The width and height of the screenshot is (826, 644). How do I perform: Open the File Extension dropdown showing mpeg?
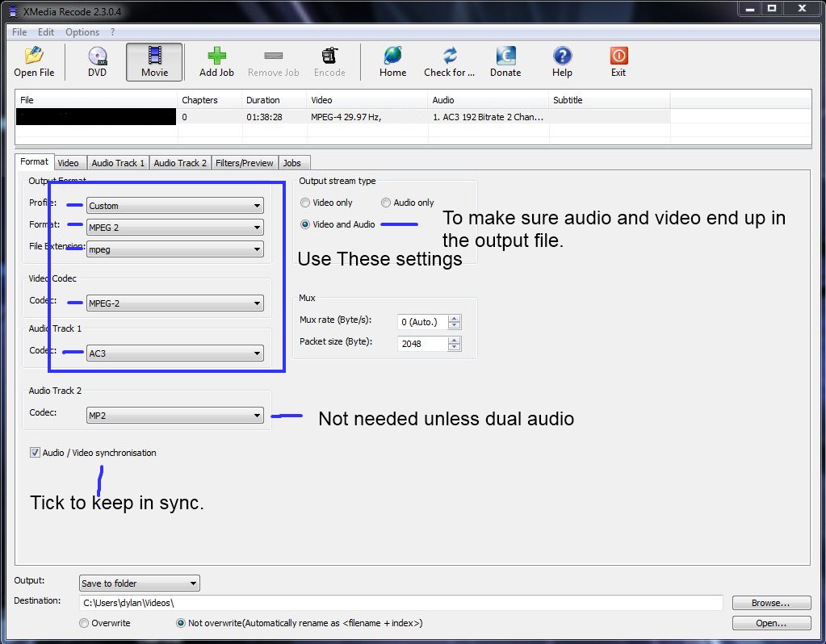175,249
